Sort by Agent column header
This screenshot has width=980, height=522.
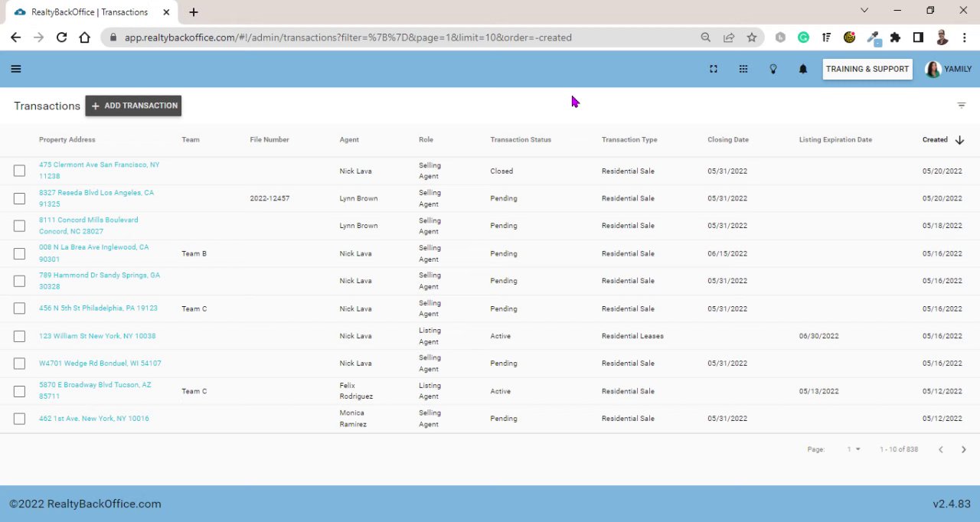tap(349, 140)
